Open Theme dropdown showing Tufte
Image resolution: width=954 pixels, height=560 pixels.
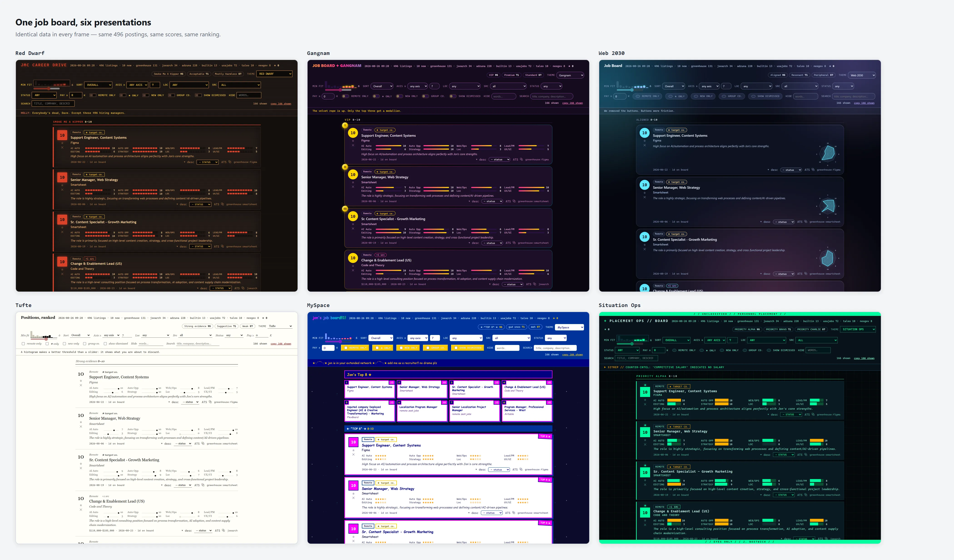tap(280, 326)
